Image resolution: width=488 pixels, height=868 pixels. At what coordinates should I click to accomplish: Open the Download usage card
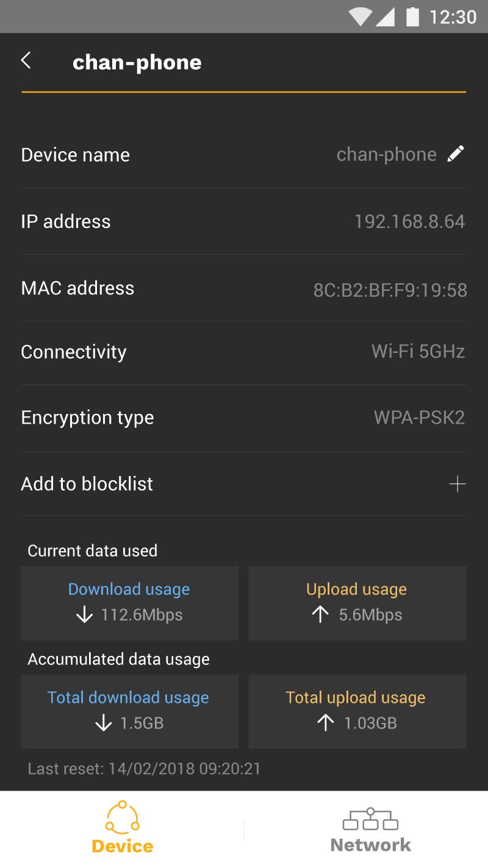[129, 603]
